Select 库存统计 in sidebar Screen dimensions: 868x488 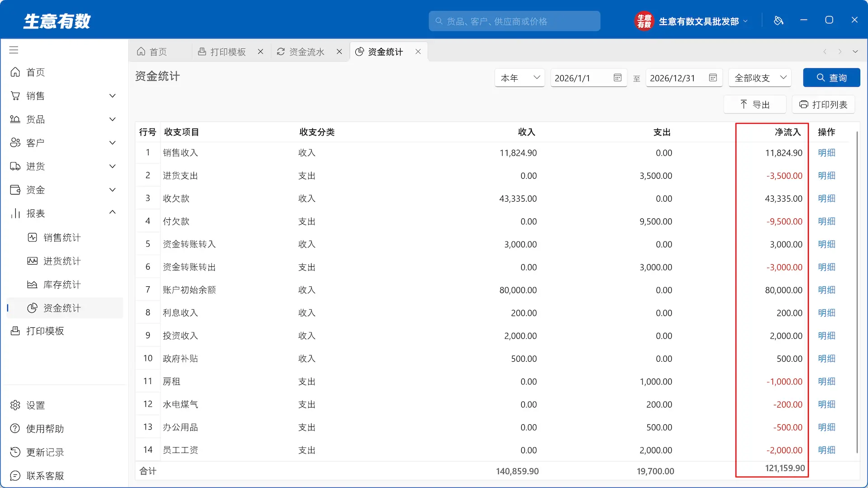click(65, 284)
